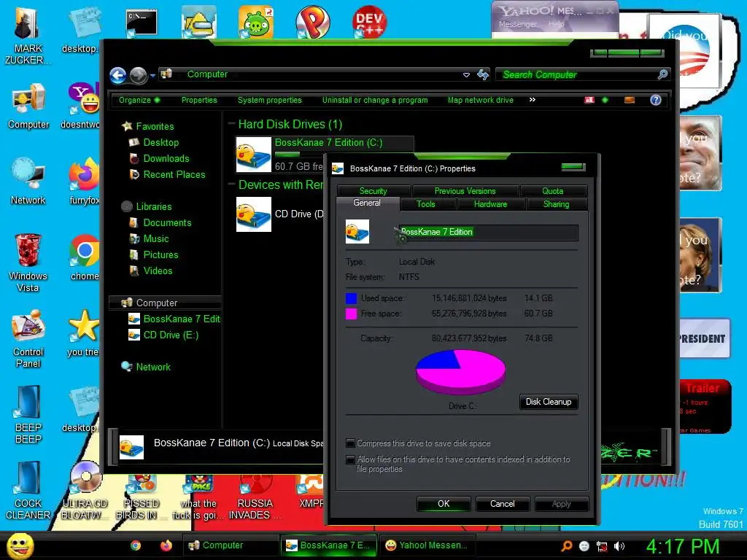This screenshot has width=747, height=560.
Task: Launch the DEV C++ desktop icon
Action: pos(369,22)
